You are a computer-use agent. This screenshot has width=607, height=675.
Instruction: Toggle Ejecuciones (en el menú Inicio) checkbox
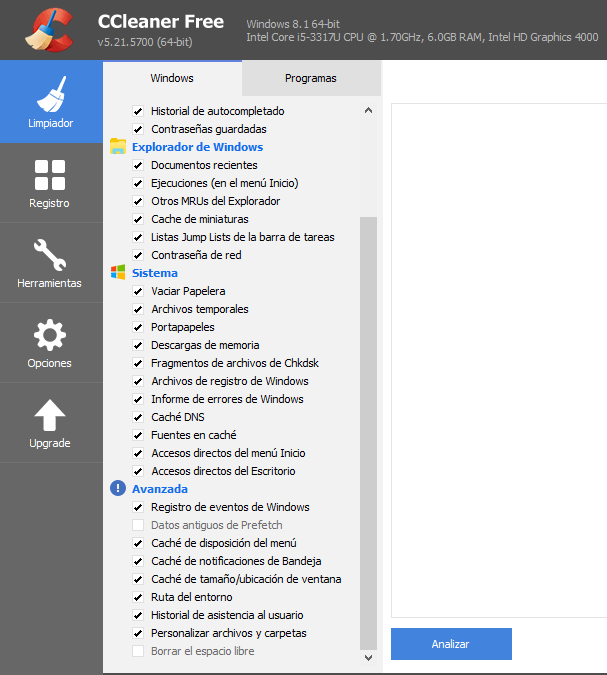click(138, 183)
